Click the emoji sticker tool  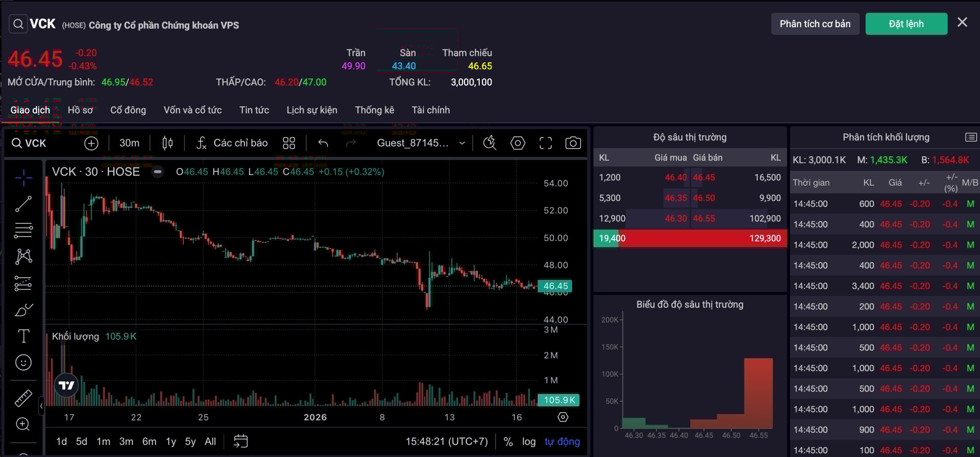click(x=23, y=363)
